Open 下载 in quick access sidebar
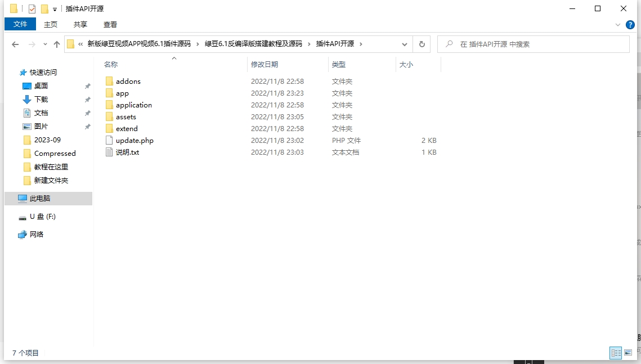This screenshot has width=641, height=364. pos(41,100)
